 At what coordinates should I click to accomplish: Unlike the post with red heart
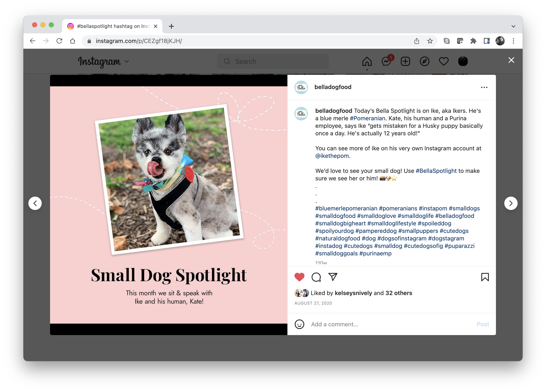299,277
